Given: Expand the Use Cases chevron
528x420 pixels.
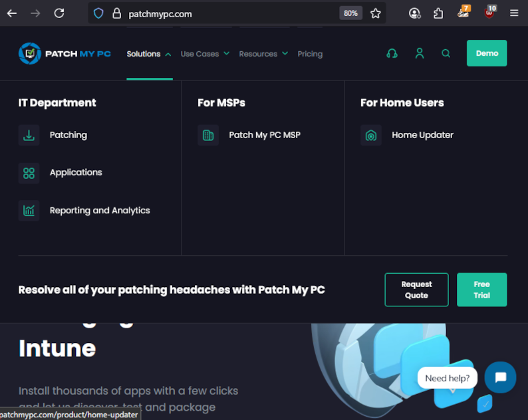Looking at the screenshot, I should click(x=227, y=54).
